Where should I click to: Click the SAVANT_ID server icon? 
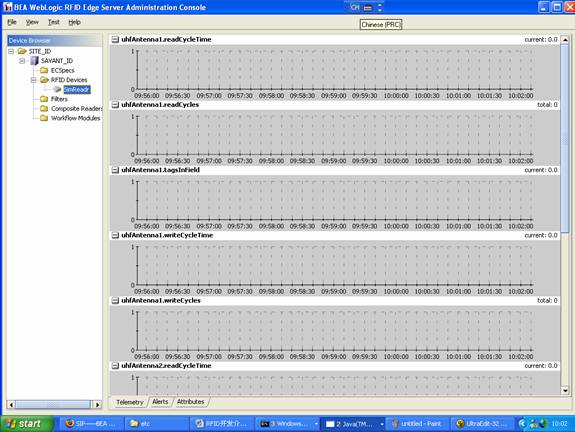(x=34, y=61)
